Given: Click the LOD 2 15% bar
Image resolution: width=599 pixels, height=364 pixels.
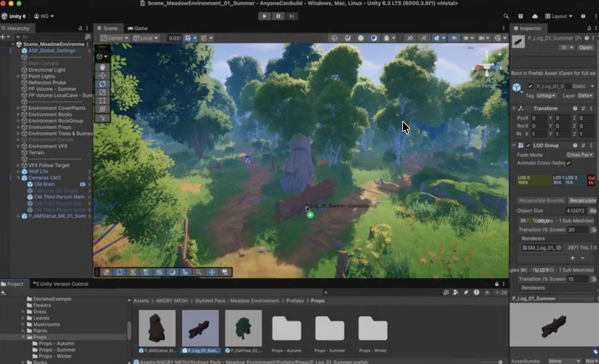Looking at the screenshot, I should (576, 180).
